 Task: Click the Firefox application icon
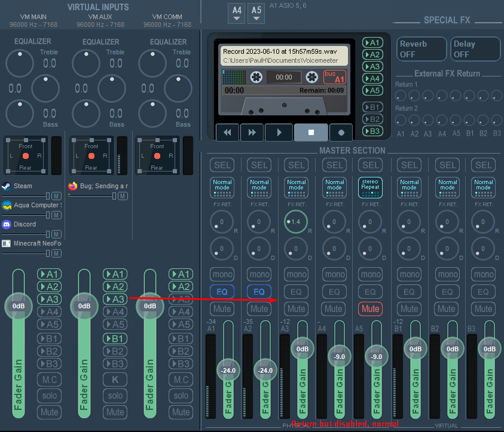click(x=73, y=186)
